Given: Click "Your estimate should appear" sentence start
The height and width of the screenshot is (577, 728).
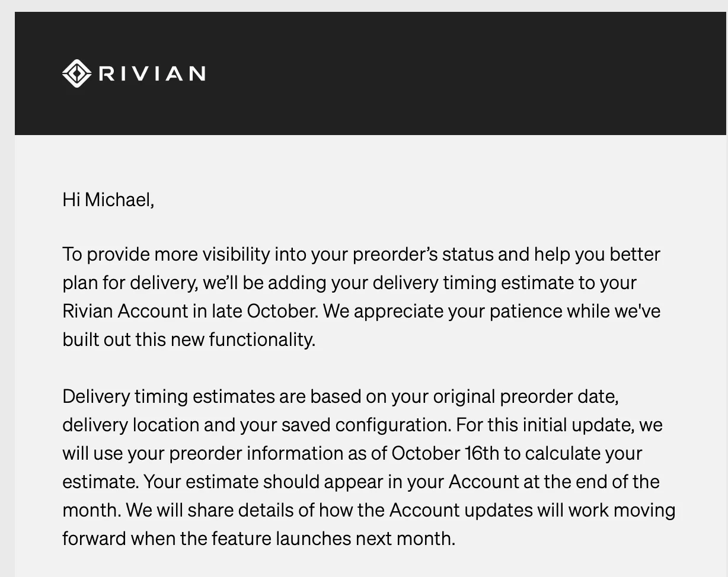Looking at the screenshot, I should pyautogui.click(x=263, y=482).
